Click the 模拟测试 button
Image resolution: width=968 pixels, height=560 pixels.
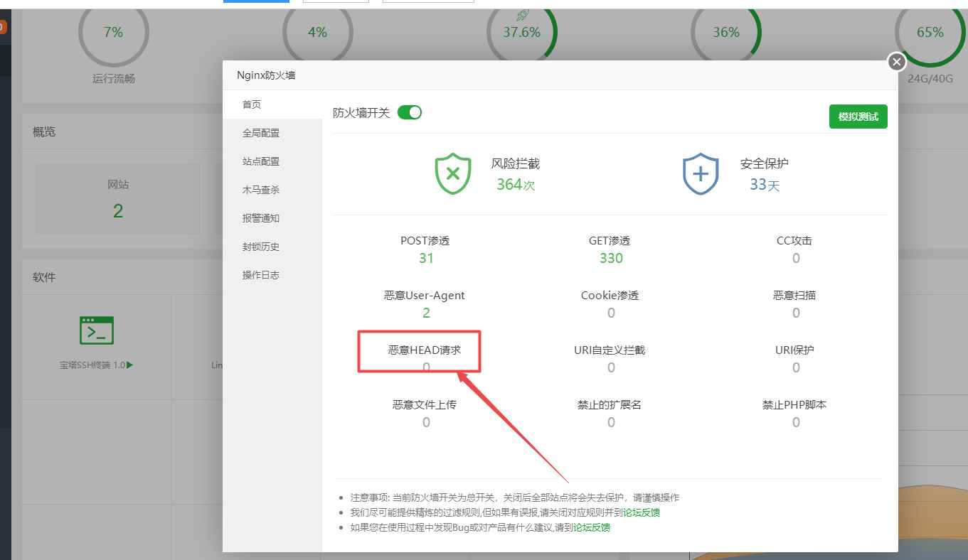pyautogui.click(x=858, y=117)
